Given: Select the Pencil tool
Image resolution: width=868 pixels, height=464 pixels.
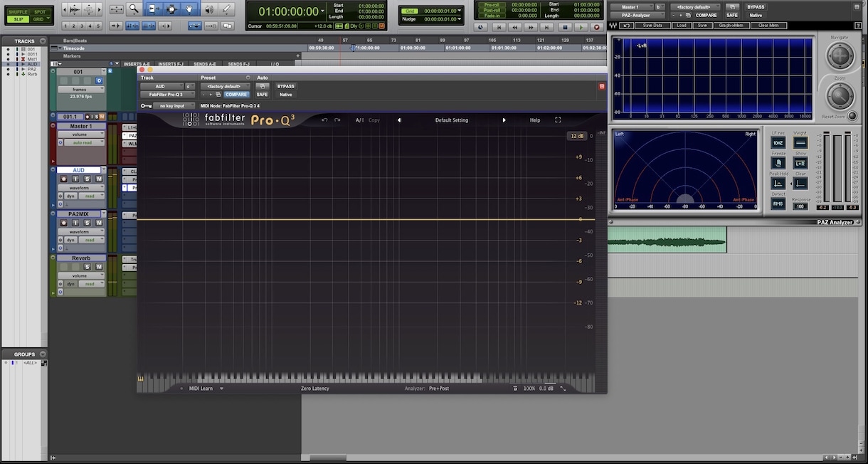Looking at the screenshot, I should (x=226, y=9).
